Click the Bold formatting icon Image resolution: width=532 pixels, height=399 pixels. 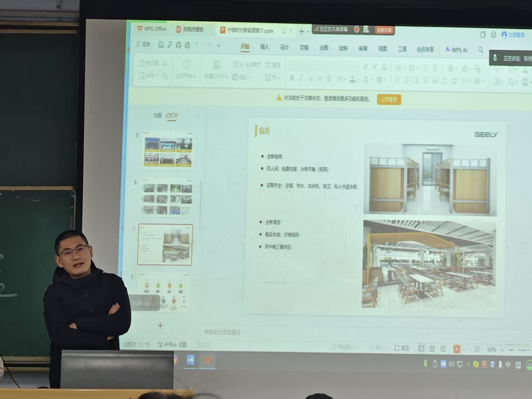point(291,78)
